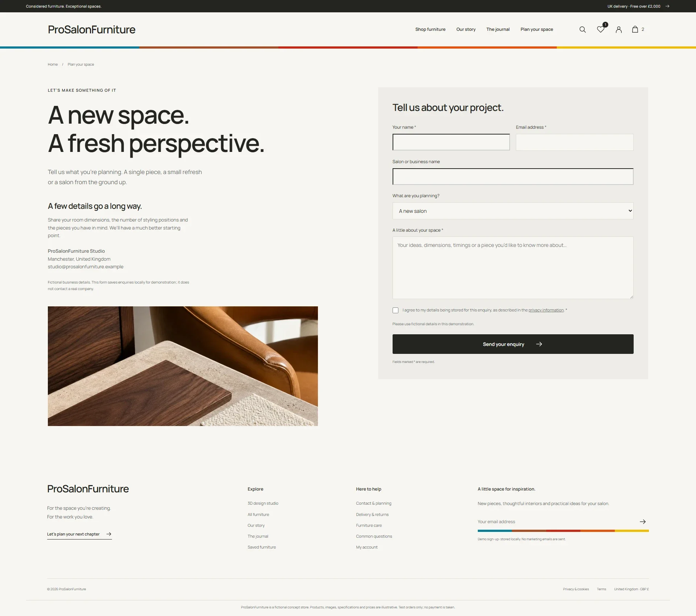The image size is (696, 616).
Task: Click the ProSalonFurniture header logo
Action: [x=91, y=29]
